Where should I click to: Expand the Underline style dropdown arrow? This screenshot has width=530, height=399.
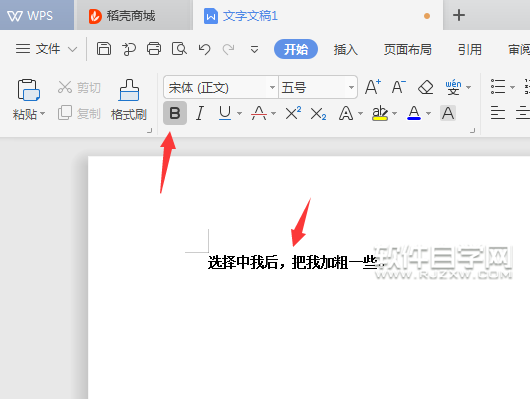(239, 114)
